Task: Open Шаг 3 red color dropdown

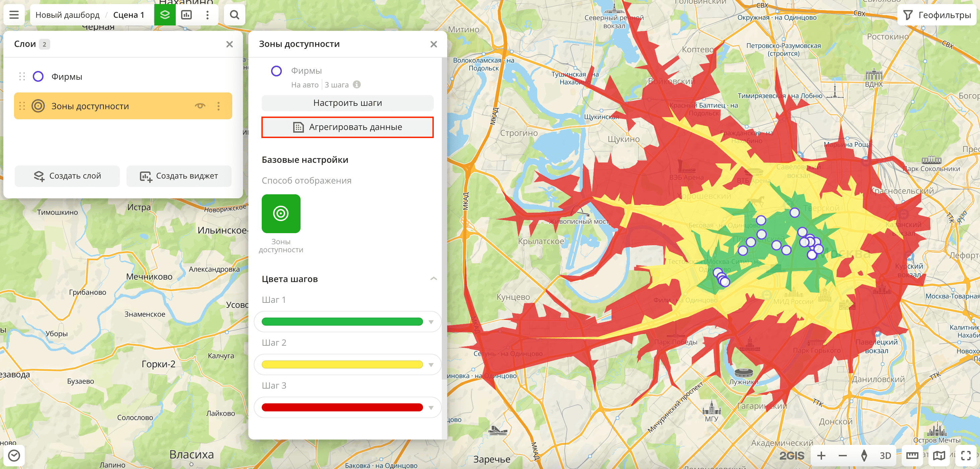Action: 431,408
